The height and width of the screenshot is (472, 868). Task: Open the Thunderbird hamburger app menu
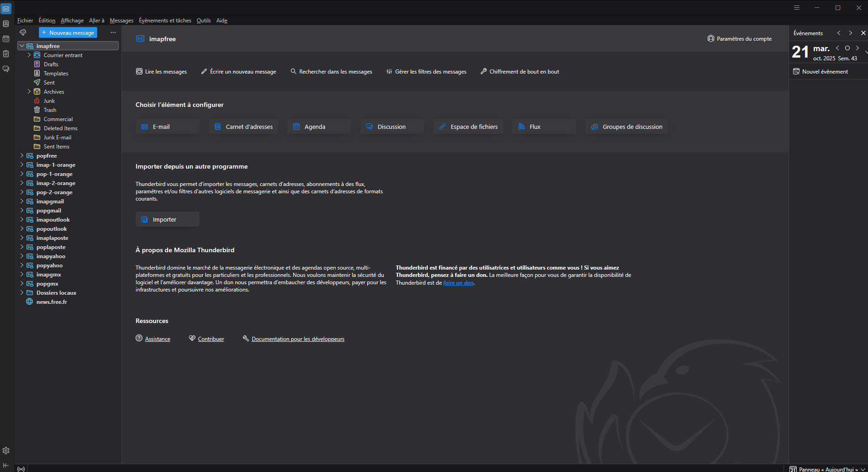point(797,8)
